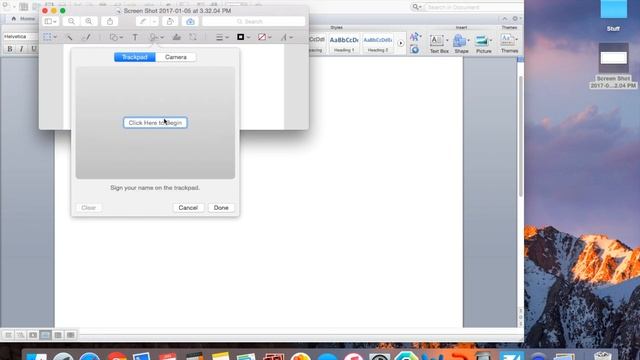This screenshot has width=640, height=360.
Task: Select the Sketch pen tool in Preview
Action: (86, 37)
